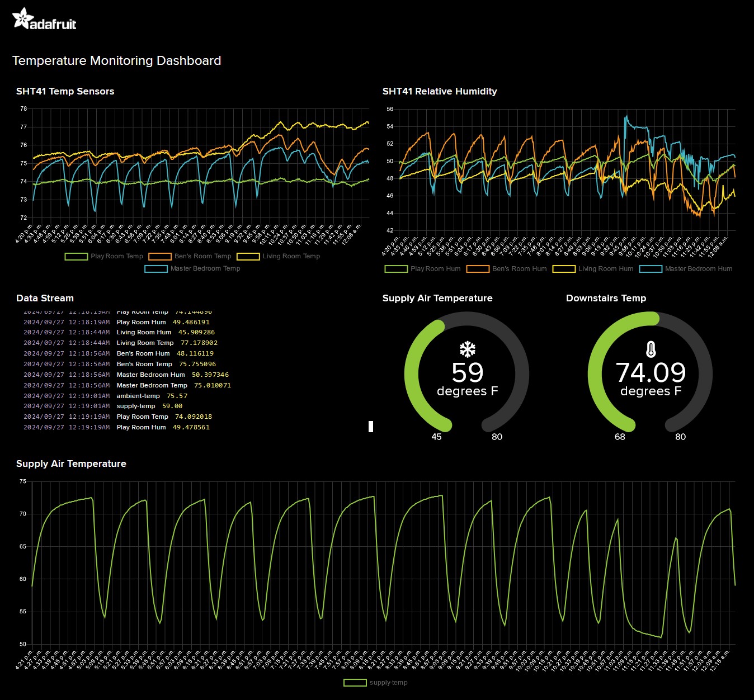The height and width of the screenshot is (700, 754).
Task: Click Supply Air Temperature line chart title
Action: click(x=71, y=463)
